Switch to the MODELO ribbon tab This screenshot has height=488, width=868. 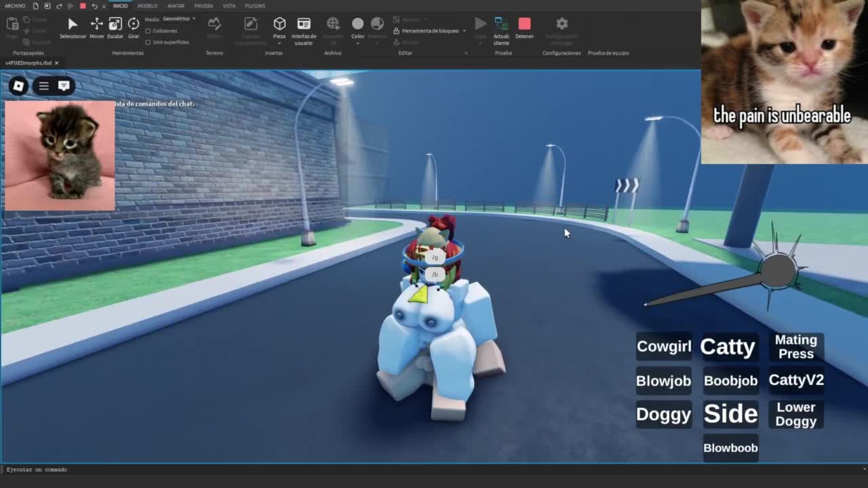click(x=147, y=6)
